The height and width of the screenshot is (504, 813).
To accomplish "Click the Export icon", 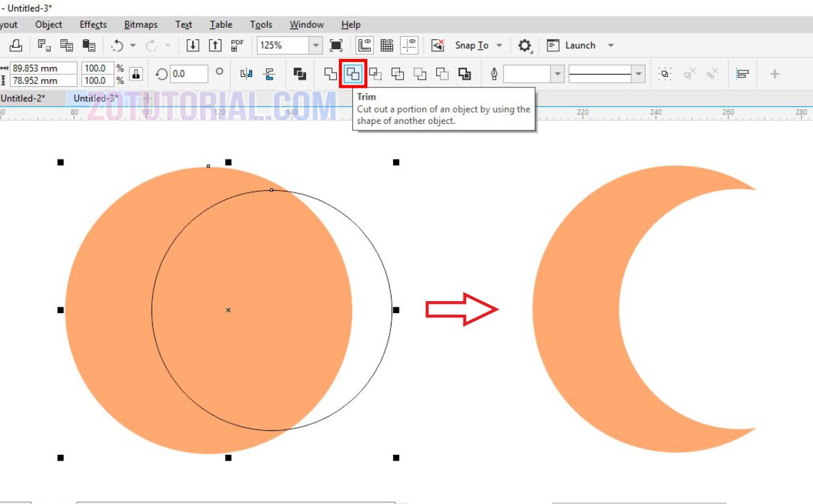I will (215, 46).
